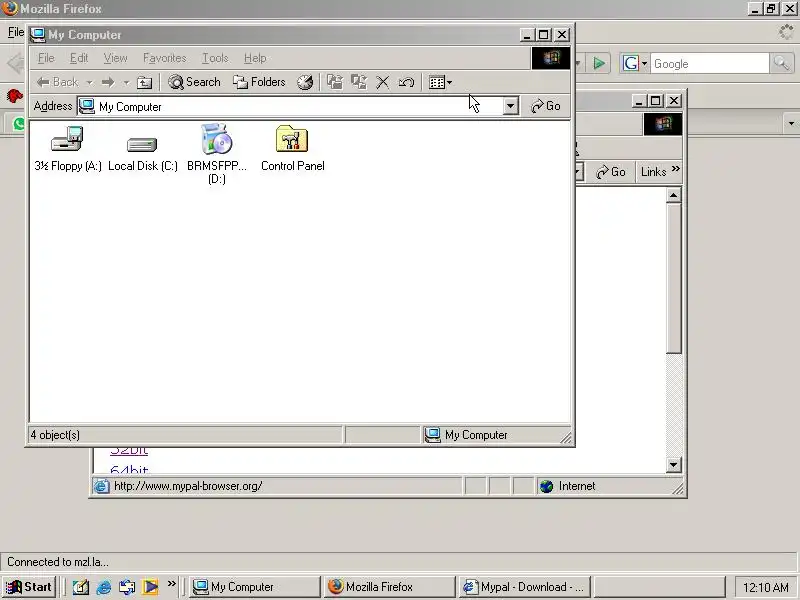Image resolution: width=800 pixels, height=600 pixels.
Task: Click the Copy To toolbar icon
Action: click(x=359, y=82)
